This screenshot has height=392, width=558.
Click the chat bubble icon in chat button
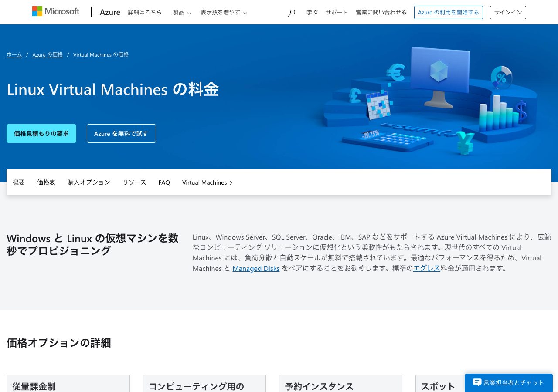pyautogui.click(x=477, y=382)
